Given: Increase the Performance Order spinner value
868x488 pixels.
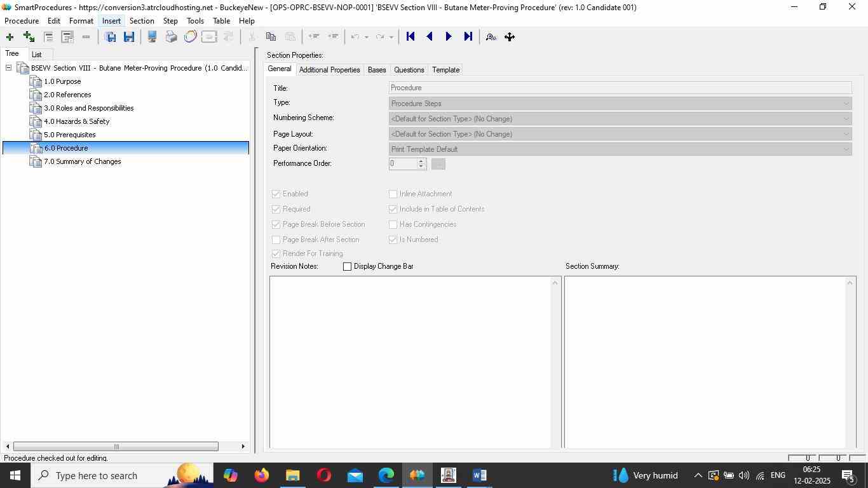Looking at the screenshot, I should click(421, 161).
